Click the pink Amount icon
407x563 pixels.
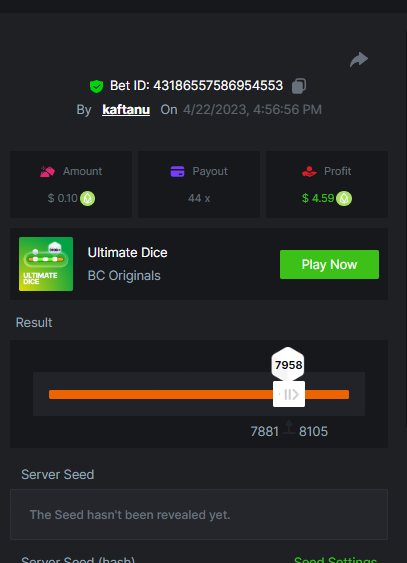[47, 172]
